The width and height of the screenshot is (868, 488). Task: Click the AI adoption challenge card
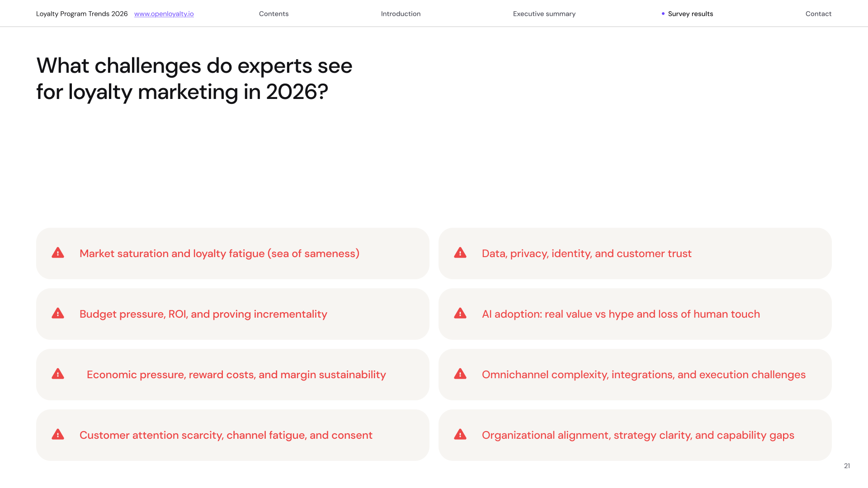click(635, 314)
